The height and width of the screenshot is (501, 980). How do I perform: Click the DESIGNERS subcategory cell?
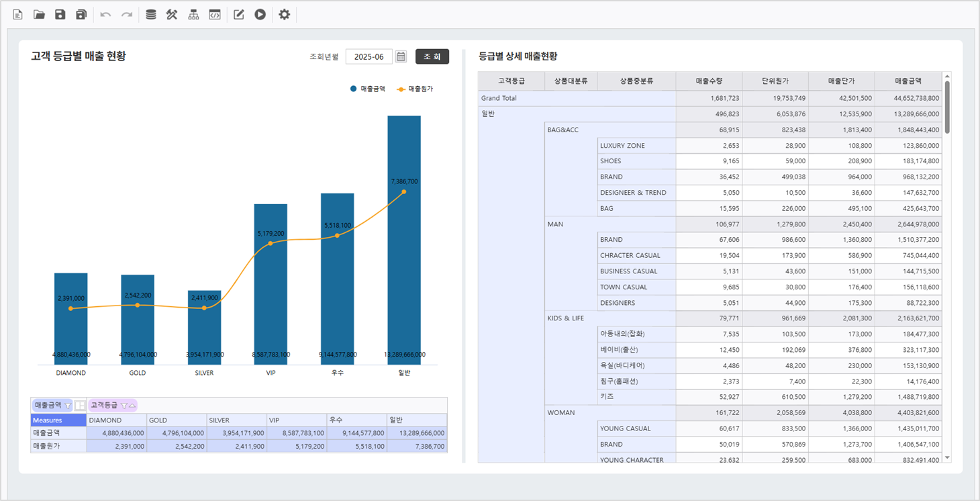[x=636, y=302]
